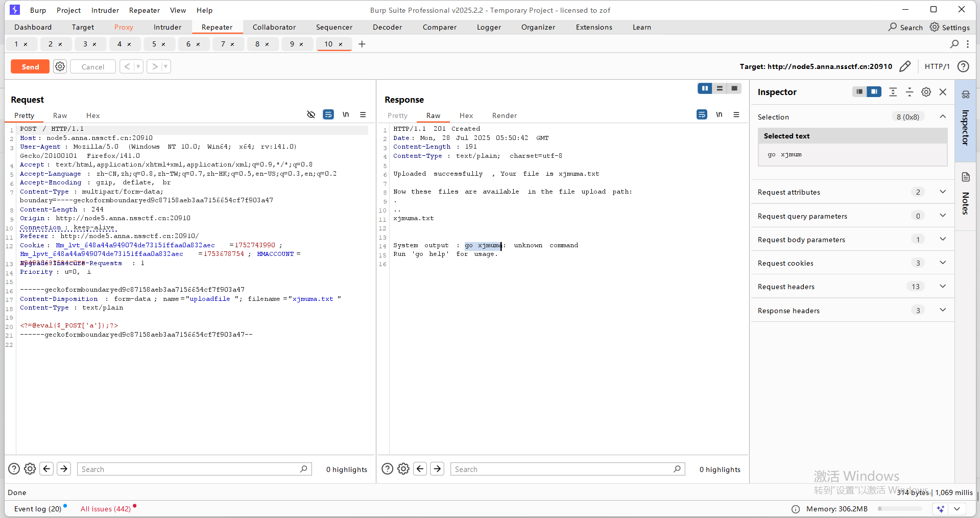This screenshot has height=518, width=980.
Task: Open Request search settings gear
Action: (30, 468)
